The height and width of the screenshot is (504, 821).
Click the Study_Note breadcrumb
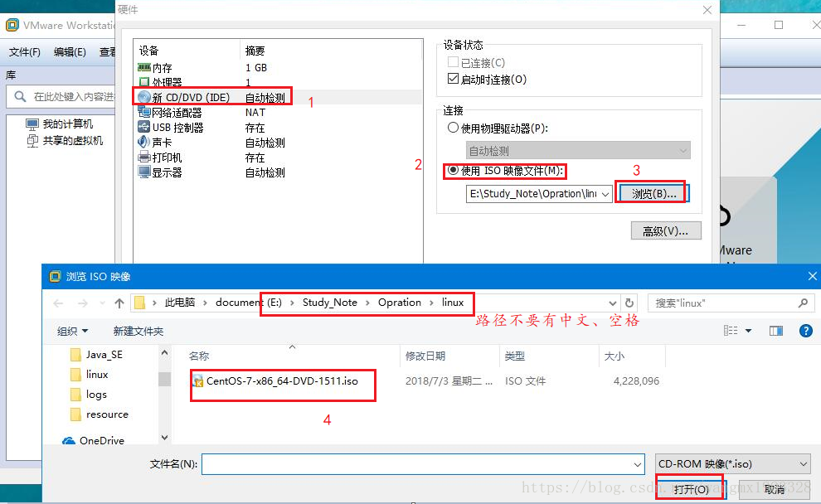(330, 303)
